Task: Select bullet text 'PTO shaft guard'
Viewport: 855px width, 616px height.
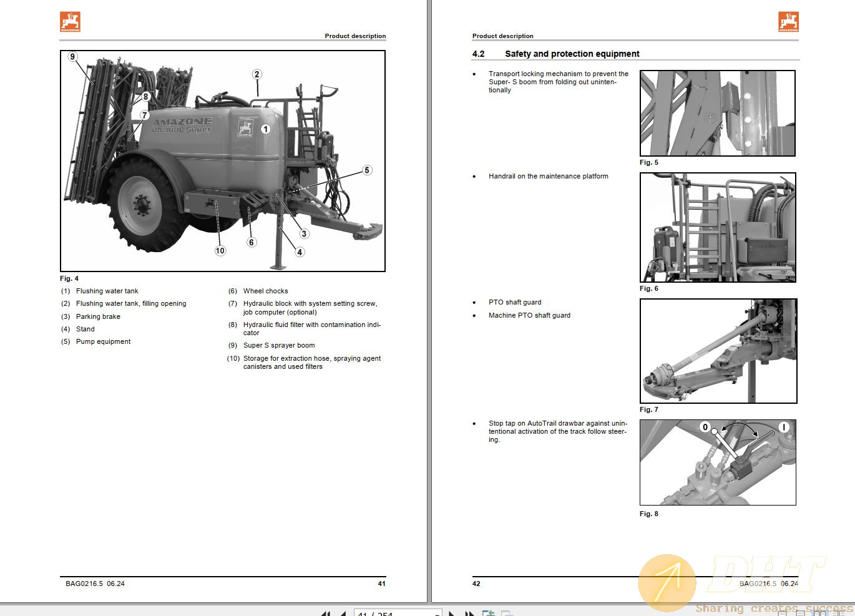Action: point(515,302)
